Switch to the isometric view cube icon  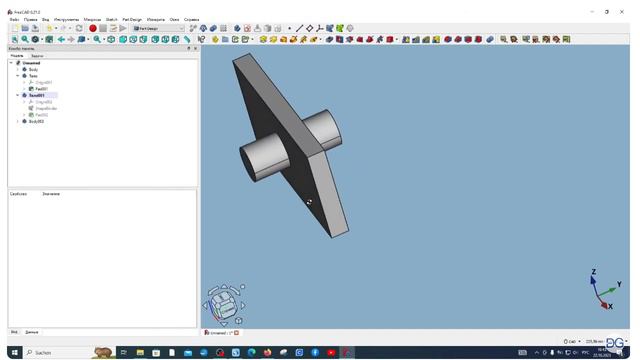click(111, 39)
